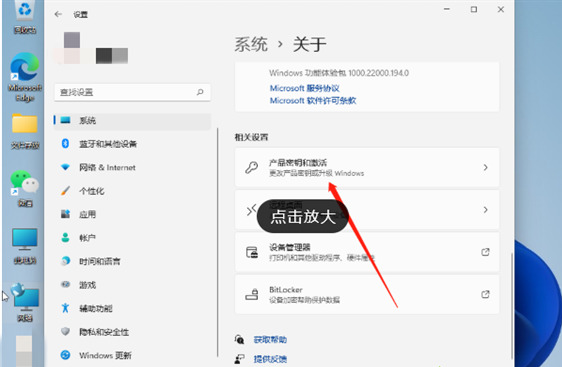Open 设备管理器 row

tap(367, 252)
